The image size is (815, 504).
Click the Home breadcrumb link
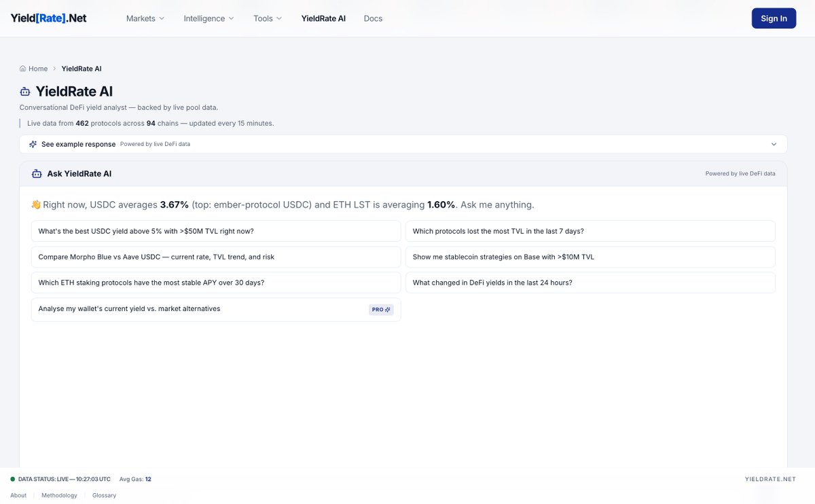click(38, 69)
